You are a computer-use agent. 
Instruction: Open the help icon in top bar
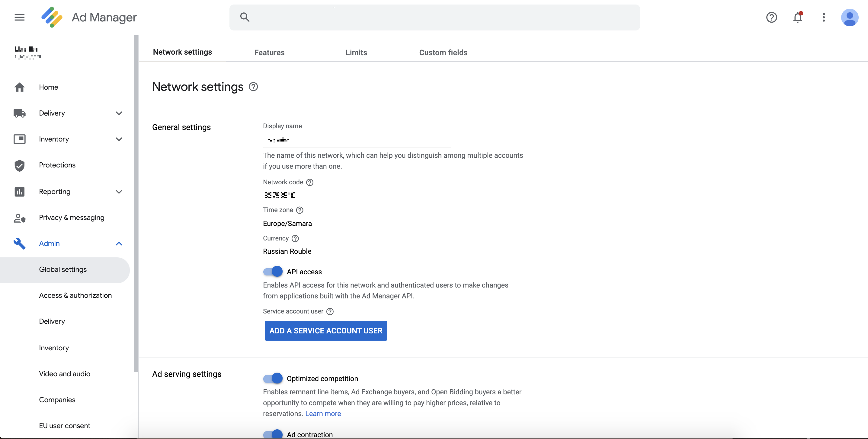[771, 17]
